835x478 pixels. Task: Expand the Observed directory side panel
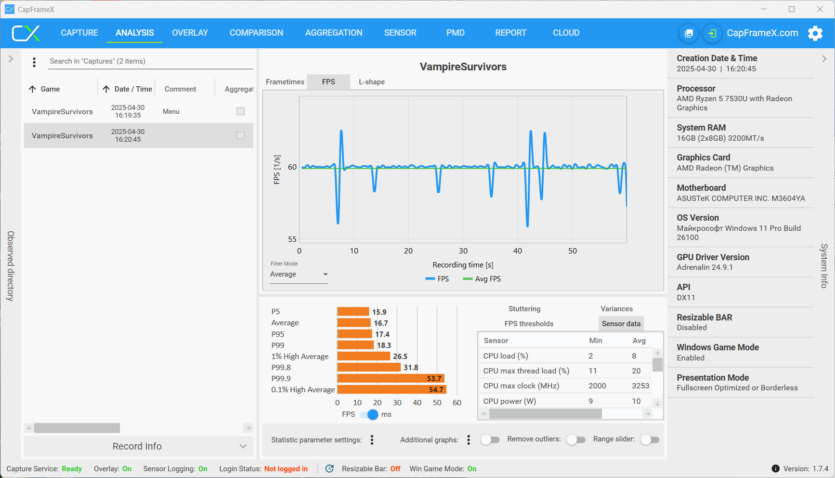coord(11,59)
